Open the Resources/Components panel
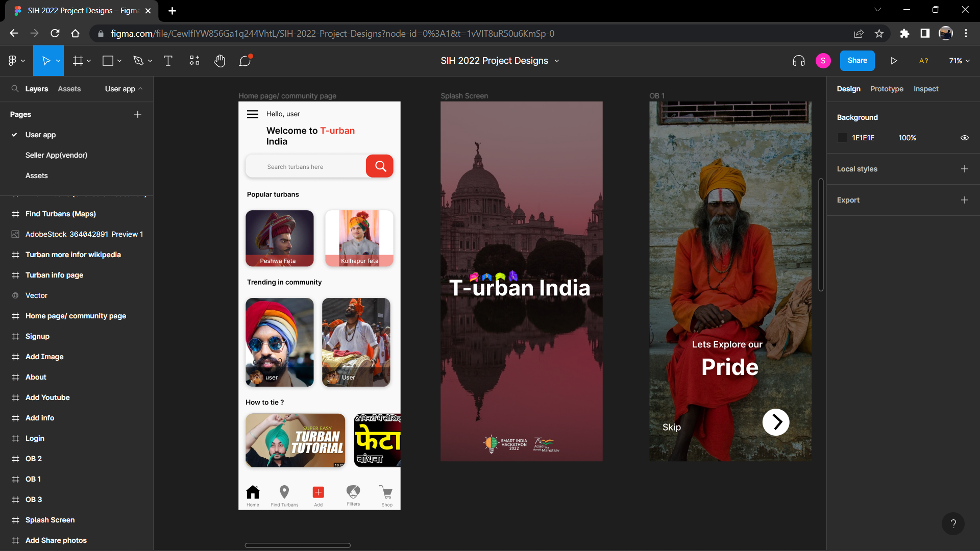This screenshot has width=980, height=551. click(x=194, y=60)
